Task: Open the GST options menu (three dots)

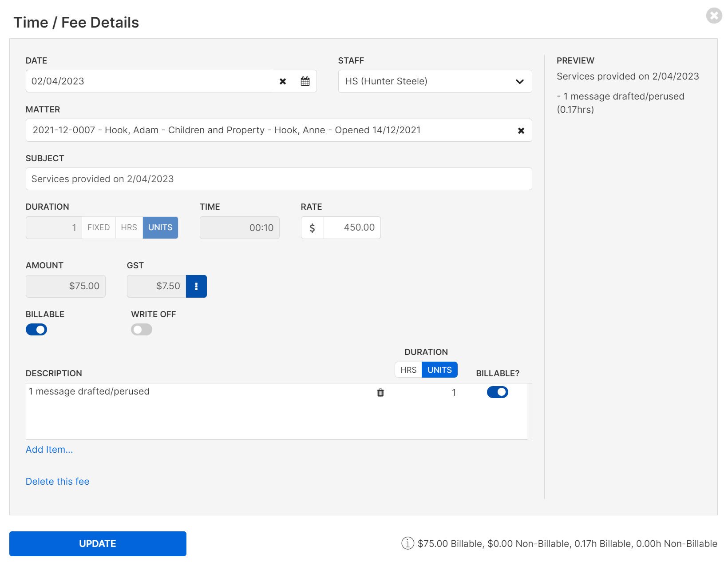Action: point(196,287)
